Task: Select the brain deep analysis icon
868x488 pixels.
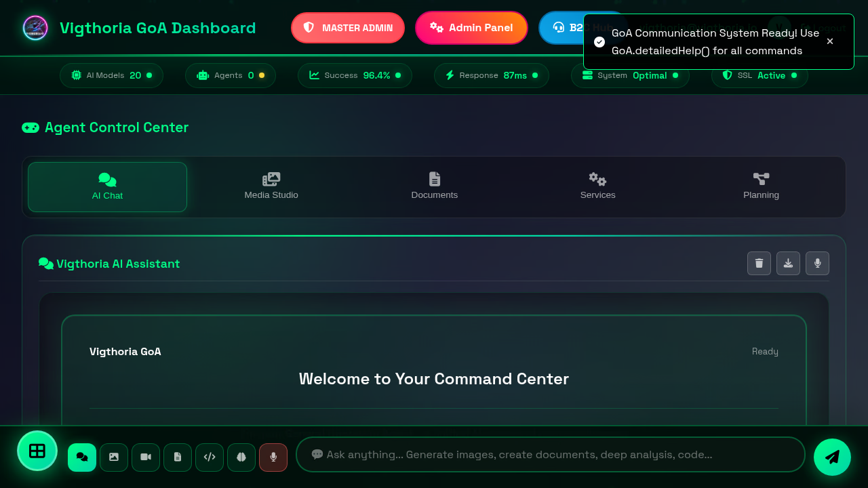Action: [241, 457]
